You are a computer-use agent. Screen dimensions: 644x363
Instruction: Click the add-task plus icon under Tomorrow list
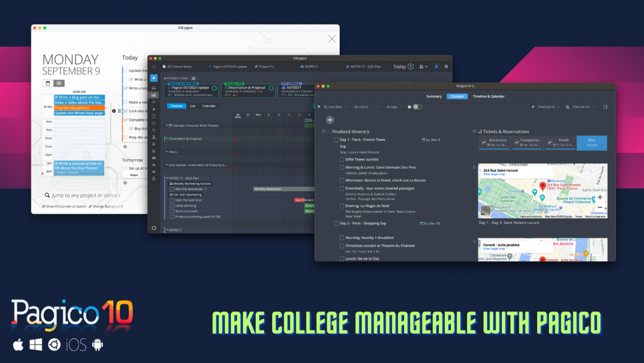[125, 183]
